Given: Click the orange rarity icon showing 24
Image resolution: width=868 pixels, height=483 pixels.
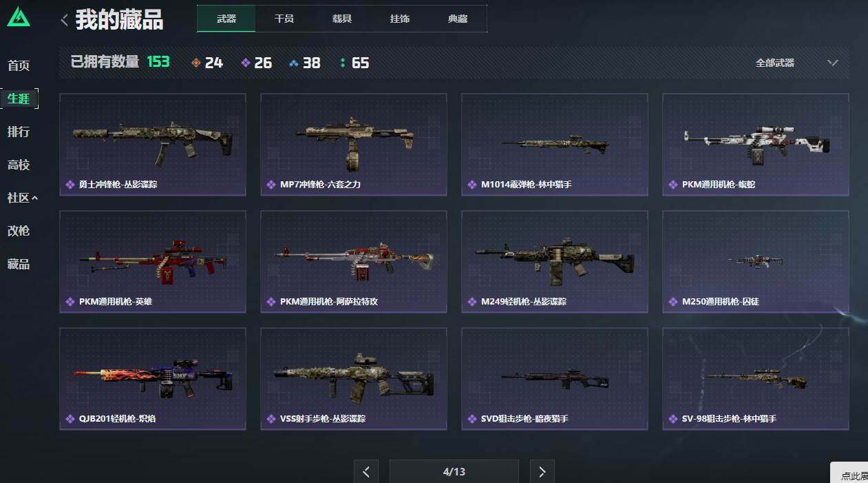Looking at the screenshot, I should tap(196, 63).
